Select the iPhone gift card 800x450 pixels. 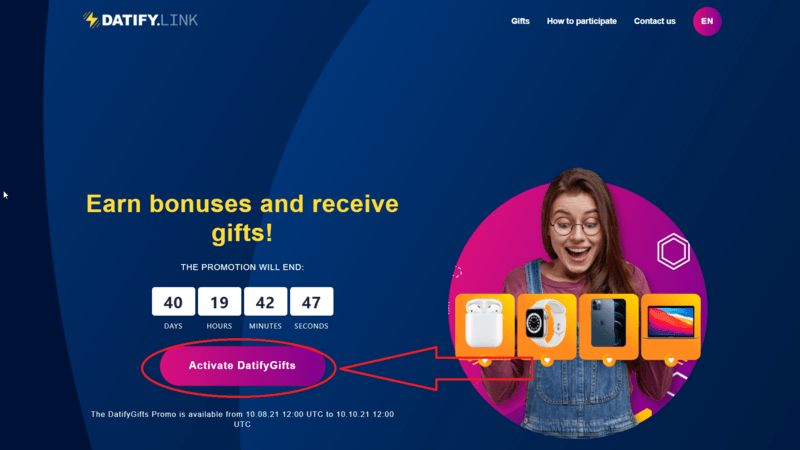point(609,326)
